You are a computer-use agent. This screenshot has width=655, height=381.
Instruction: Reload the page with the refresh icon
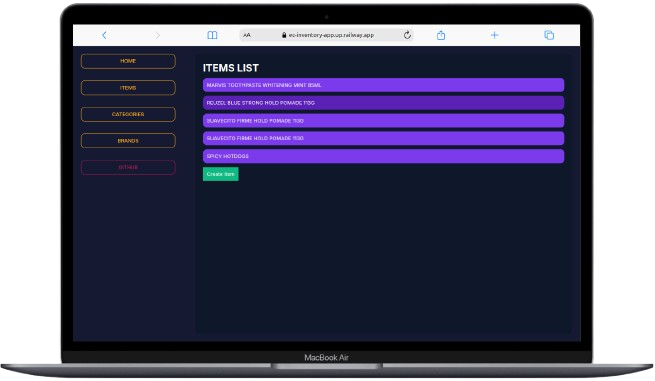(407, 35)
